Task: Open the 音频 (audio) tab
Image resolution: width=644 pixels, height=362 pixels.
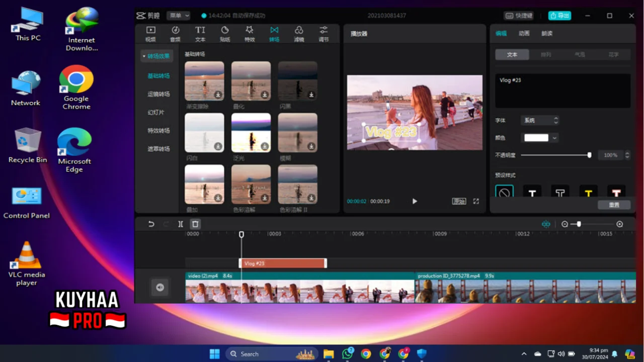Action: (x=175, y=34)
